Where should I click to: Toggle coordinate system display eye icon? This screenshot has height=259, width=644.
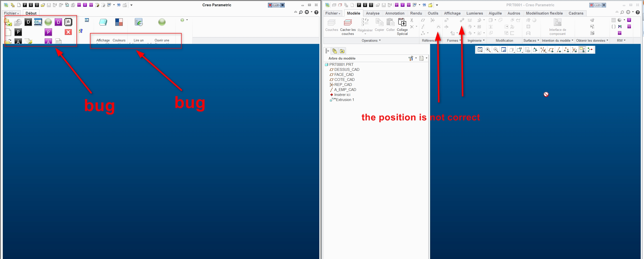574,50
